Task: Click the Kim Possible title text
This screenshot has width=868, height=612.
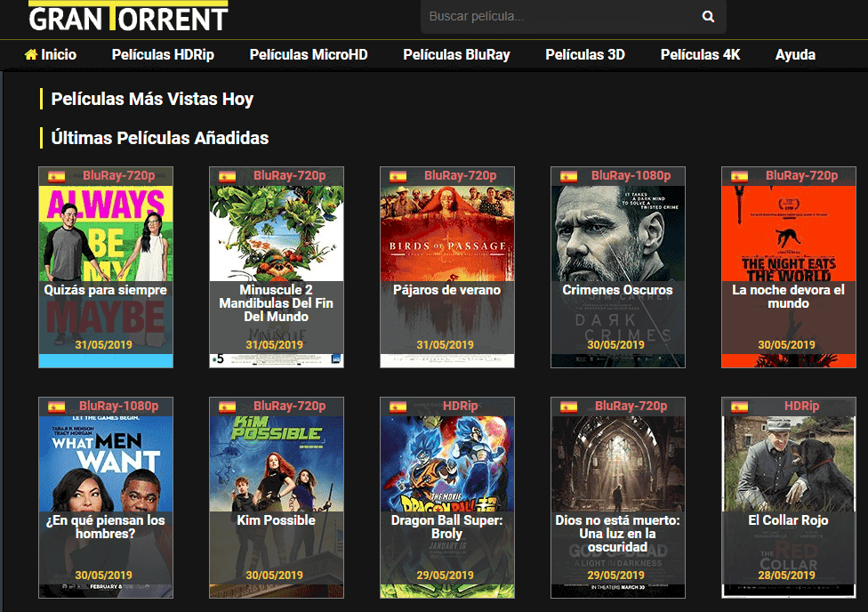Action: tap(277, 520)
